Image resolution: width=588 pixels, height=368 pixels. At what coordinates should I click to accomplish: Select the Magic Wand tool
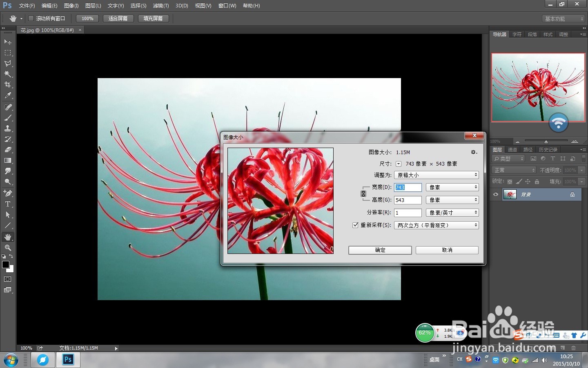coord(8,74)
